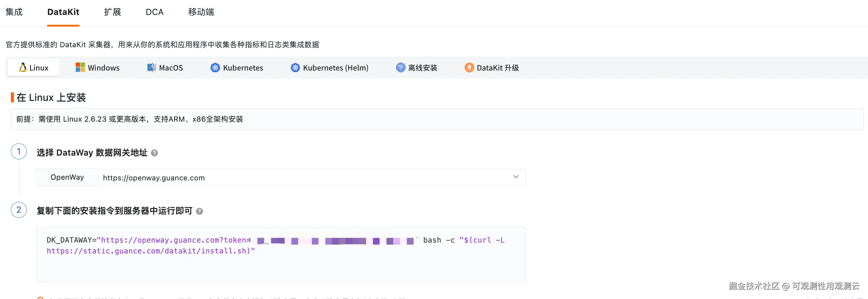This screenshot has width=868, height=299.
Task: Click the https://openway.guance.com address field
Action: pyautogui.click(x=311, y=177)
